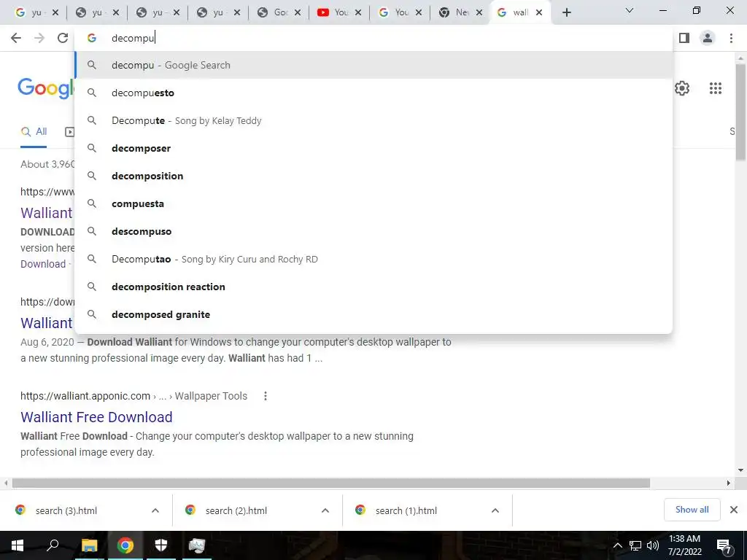The width and height of the screenshot is (747, 560).
Task: Click the horizontal page scrollbar thumb
Action: tap(331, 483)
